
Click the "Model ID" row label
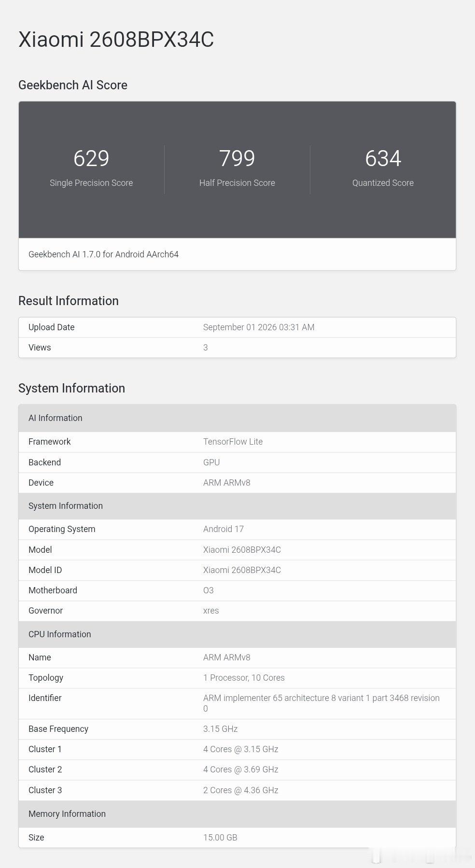pyautogui.click(x=45, y=570)
